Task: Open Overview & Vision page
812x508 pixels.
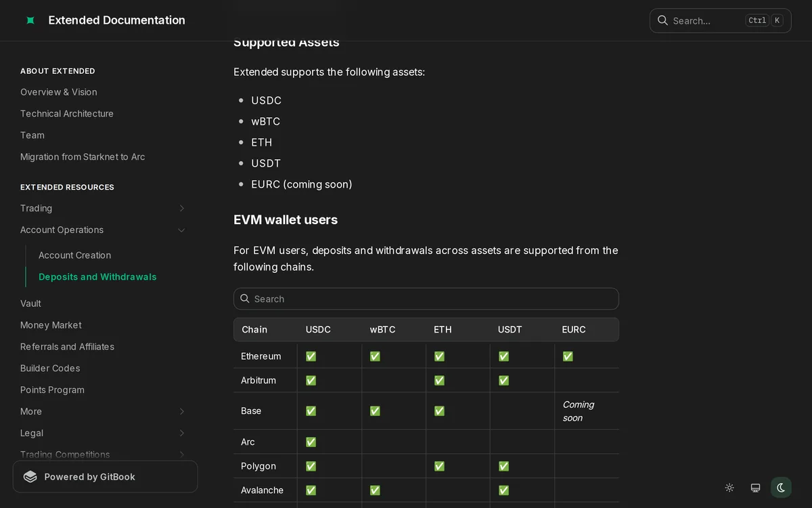Action: [x=59, y=92]
